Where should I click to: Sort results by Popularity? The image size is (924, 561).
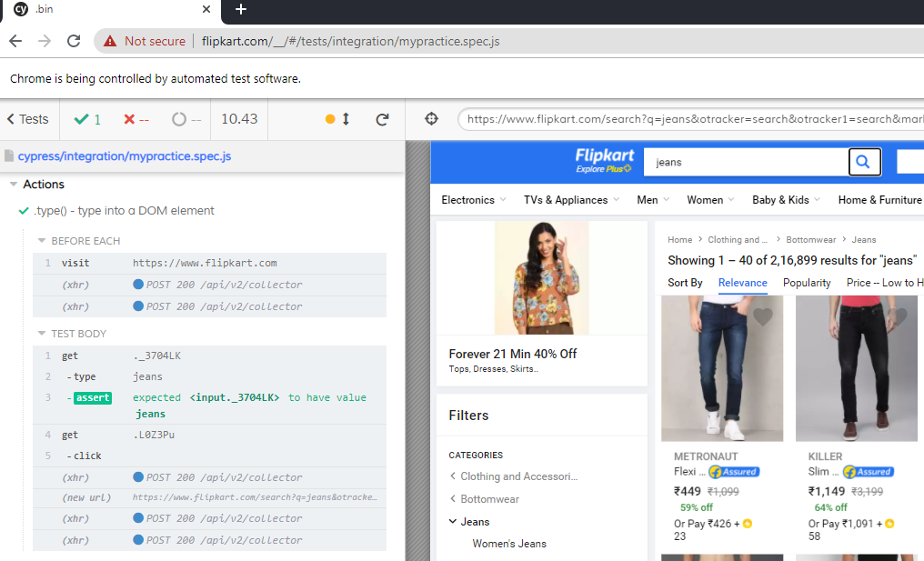[807, 283]
